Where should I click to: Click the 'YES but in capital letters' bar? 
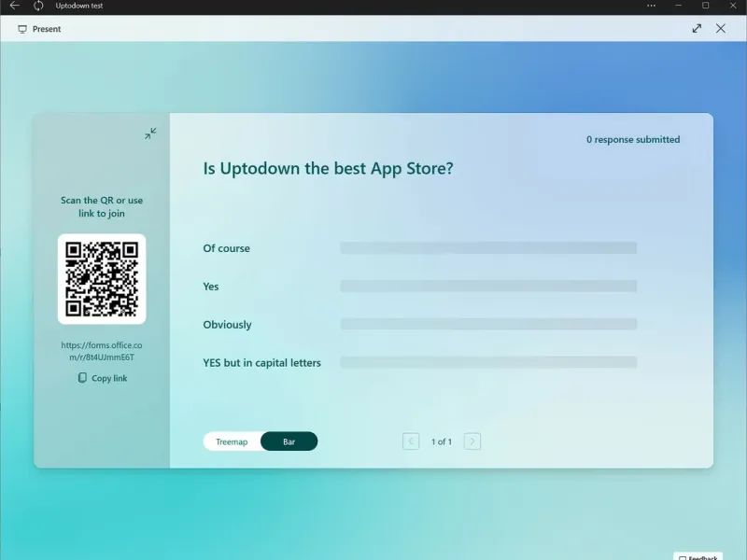tap(488, 362)
